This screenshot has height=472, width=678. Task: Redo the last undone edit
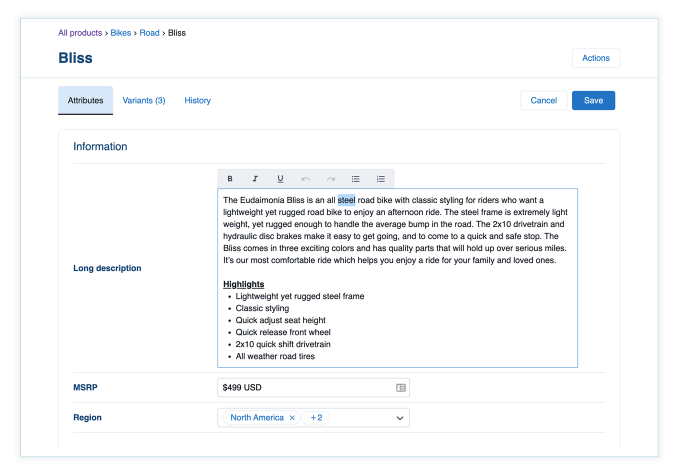tap(331, 179)
